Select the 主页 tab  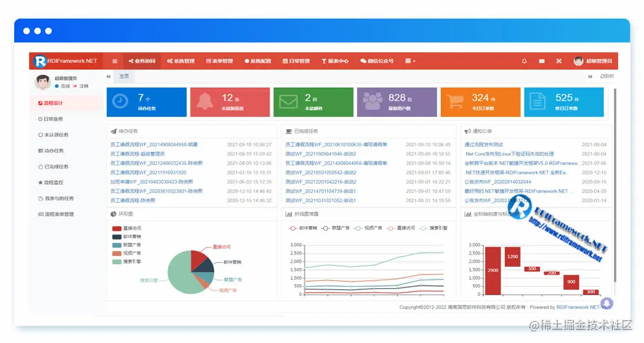[x=124, y=76]
